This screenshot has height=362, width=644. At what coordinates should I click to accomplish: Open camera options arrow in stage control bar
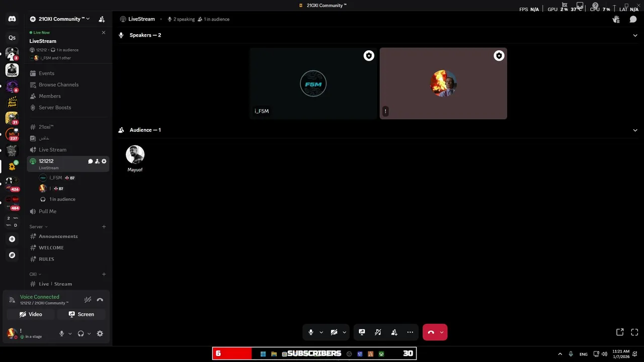[344, 332]
